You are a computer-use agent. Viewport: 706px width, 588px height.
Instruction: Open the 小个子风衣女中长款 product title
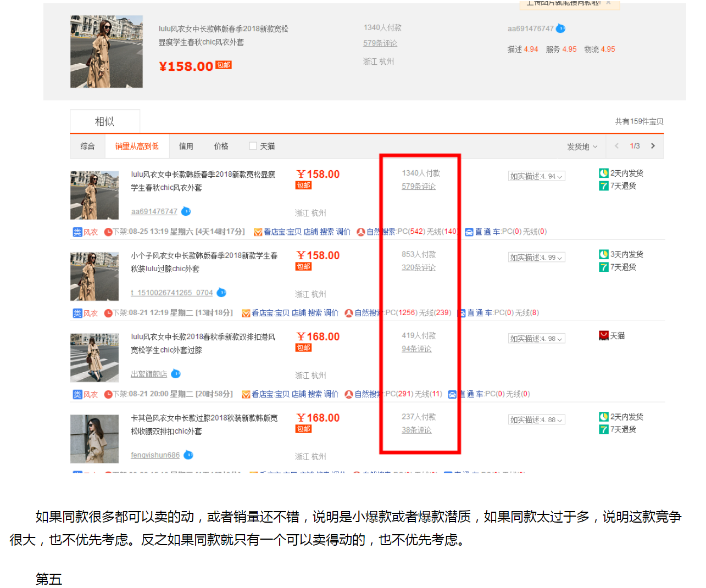tap(204, 262)
